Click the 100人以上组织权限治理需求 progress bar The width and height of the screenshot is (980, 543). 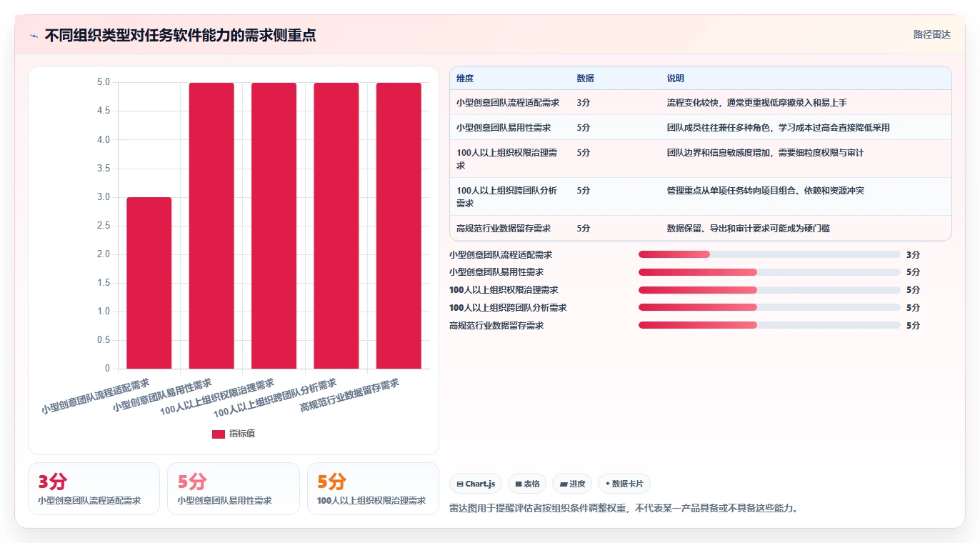769,290
